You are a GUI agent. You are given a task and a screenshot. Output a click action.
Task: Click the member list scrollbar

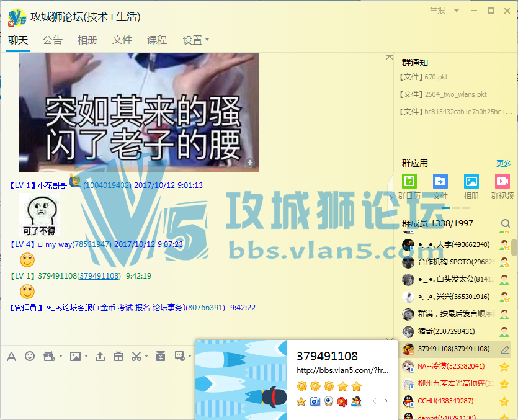(514, 247)
